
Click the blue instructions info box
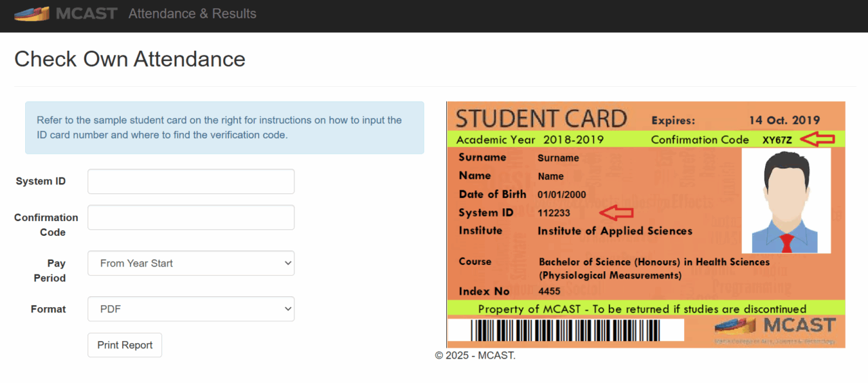(224, 127)
